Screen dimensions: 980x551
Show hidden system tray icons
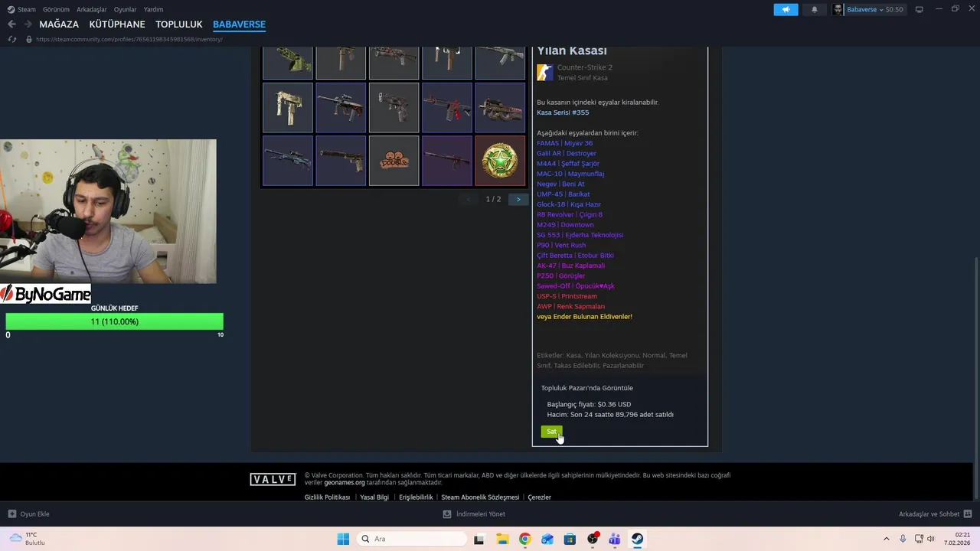(x=887, y=539)
